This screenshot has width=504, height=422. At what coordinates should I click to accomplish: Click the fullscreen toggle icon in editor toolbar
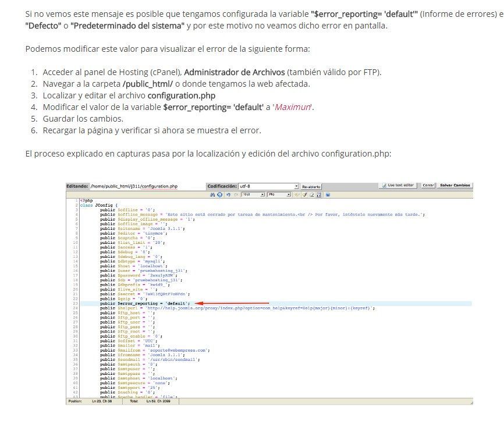(x=319, y=194)
